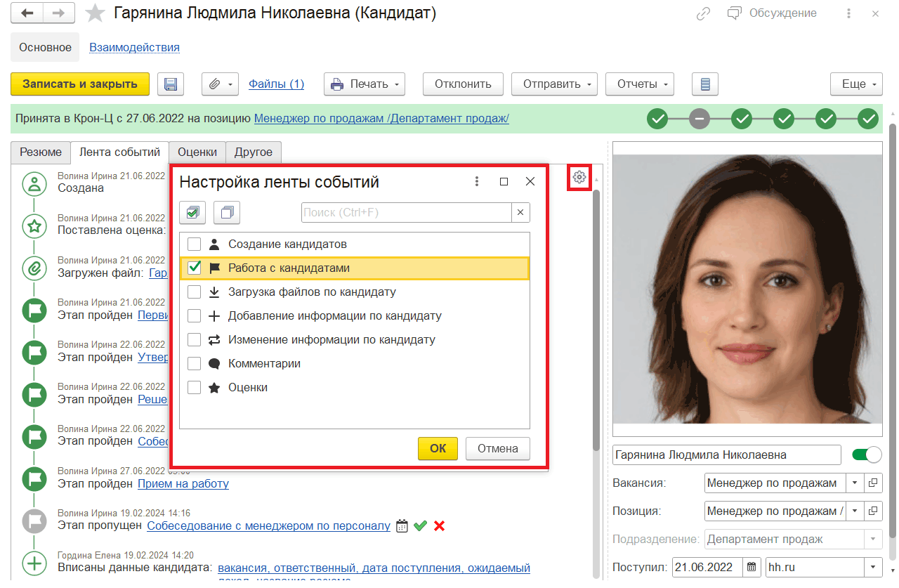Open the dialog's three-dot menu
Viewport: 899px width, 588px height.
point(477,182)
